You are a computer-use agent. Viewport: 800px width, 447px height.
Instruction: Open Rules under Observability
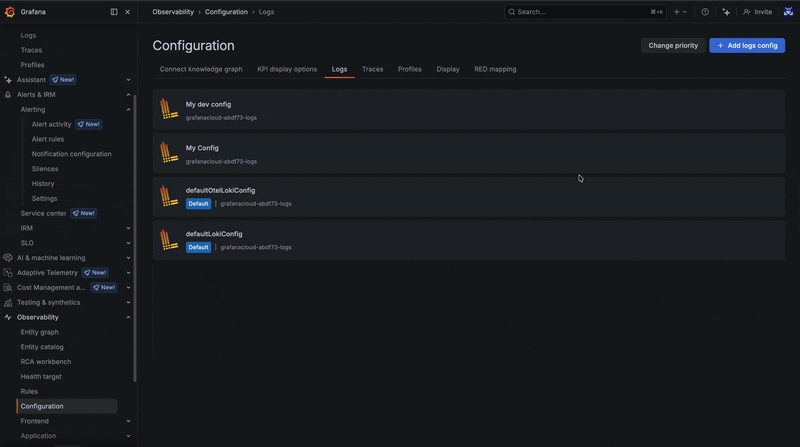coord(29,391)
